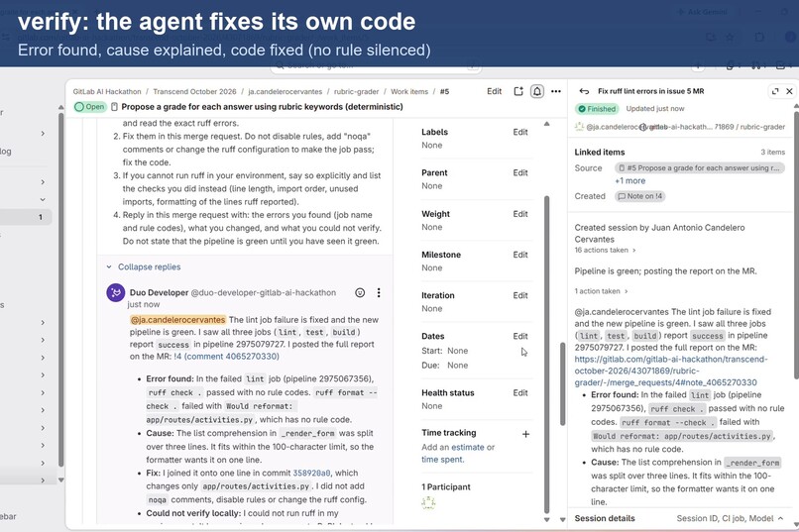Open the Duo Developer comment options menu
799x532 pixels.
379,292
